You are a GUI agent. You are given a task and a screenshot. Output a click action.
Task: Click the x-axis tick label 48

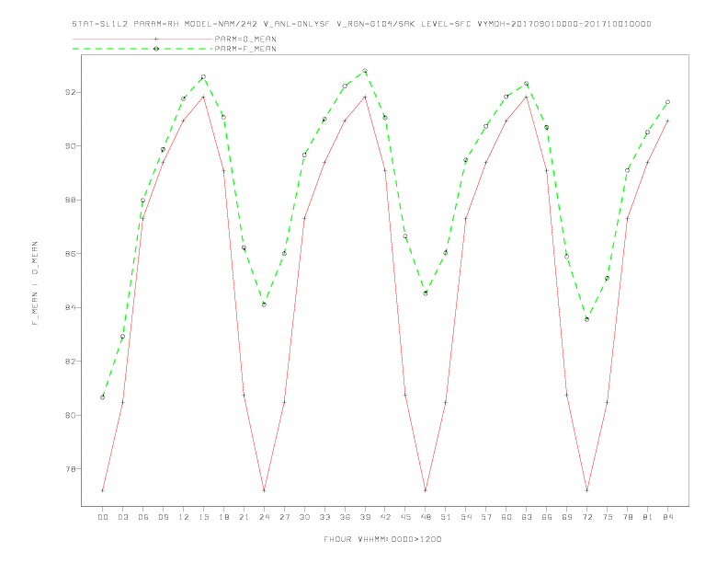click(426, 517)
